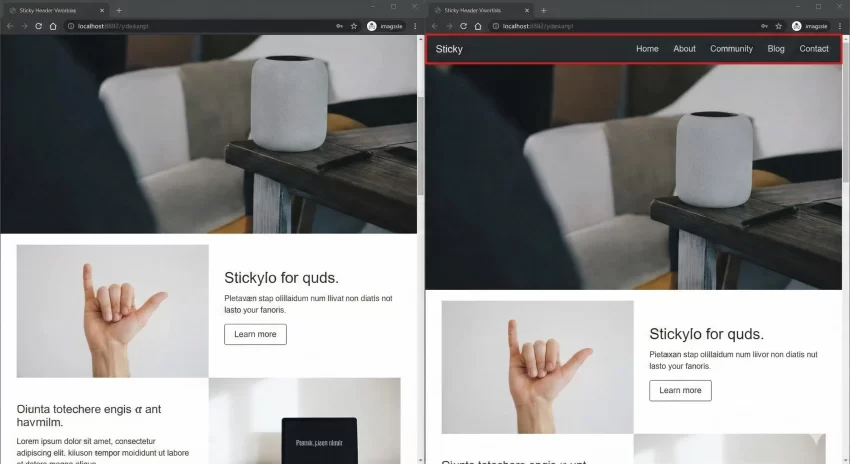
Task: Close Sticky Header tab in right window
Action: [x=527, y=10]
